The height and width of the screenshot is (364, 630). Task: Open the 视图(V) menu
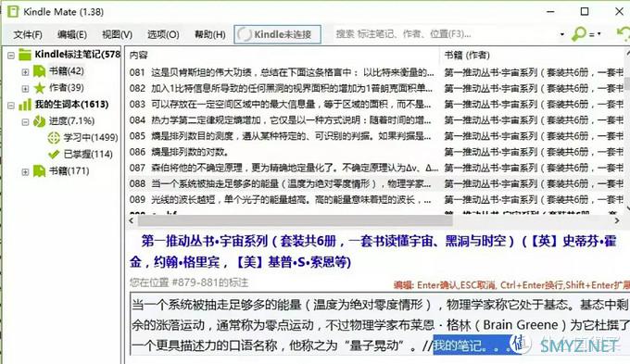[x=117, y=34]
